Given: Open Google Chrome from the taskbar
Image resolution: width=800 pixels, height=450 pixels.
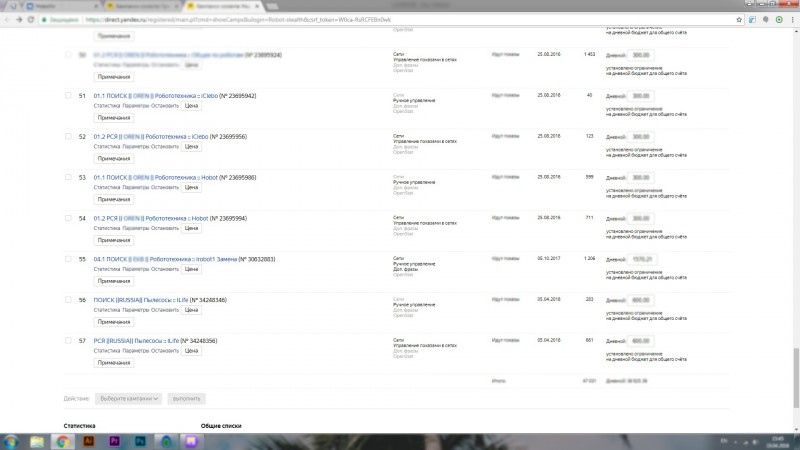Looking at the screenshot, I should pyautogui.click(x=63, y=441).
